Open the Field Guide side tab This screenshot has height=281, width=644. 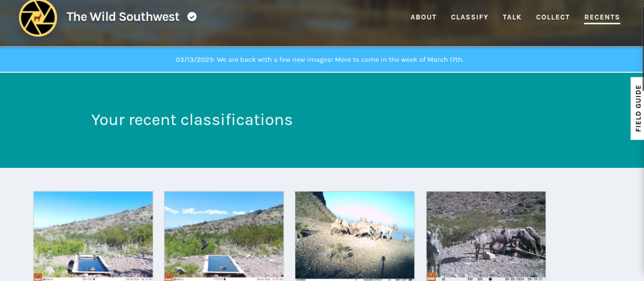pyautogui.click(x=637, y=108)
